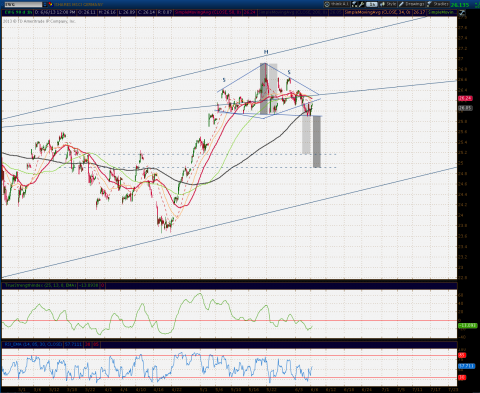
Task: Click the last price 26.135 readout
Action: tap(460, 5)
